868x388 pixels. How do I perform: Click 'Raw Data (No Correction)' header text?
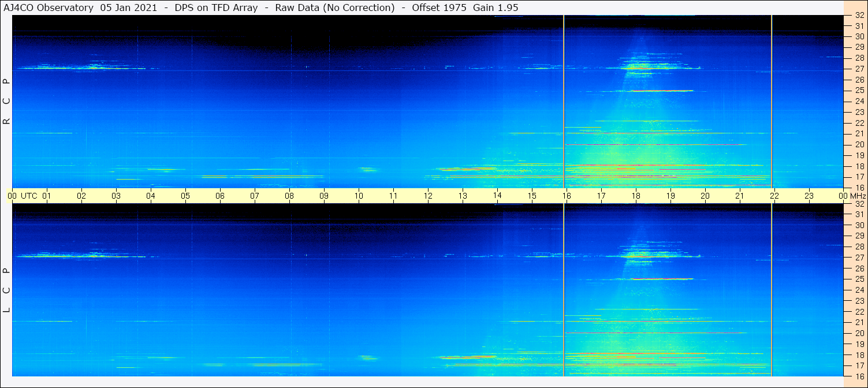pos(335,8)
